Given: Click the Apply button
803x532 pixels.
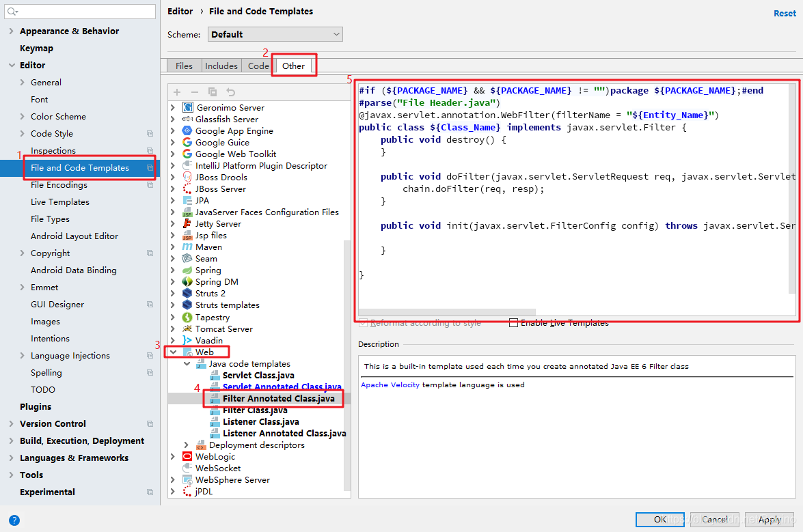Looking at the screenshot, I should [770, 520].
